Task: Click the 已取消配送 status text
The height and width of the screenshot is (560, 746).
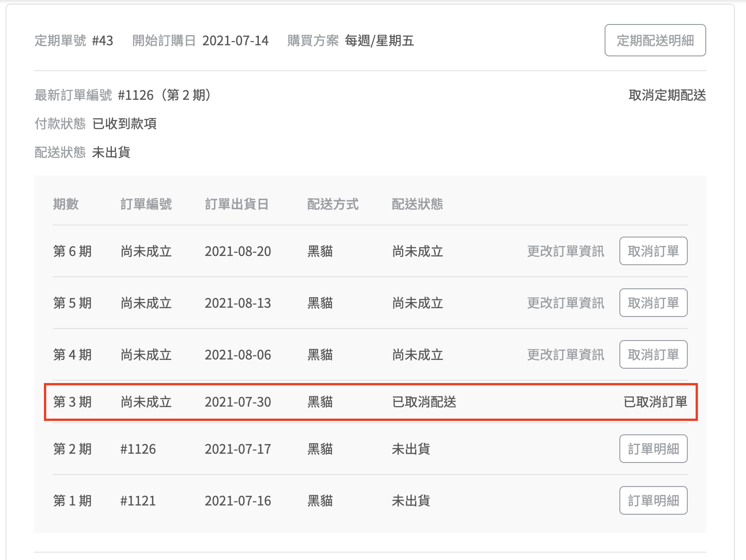Action: tap(424, 402)
